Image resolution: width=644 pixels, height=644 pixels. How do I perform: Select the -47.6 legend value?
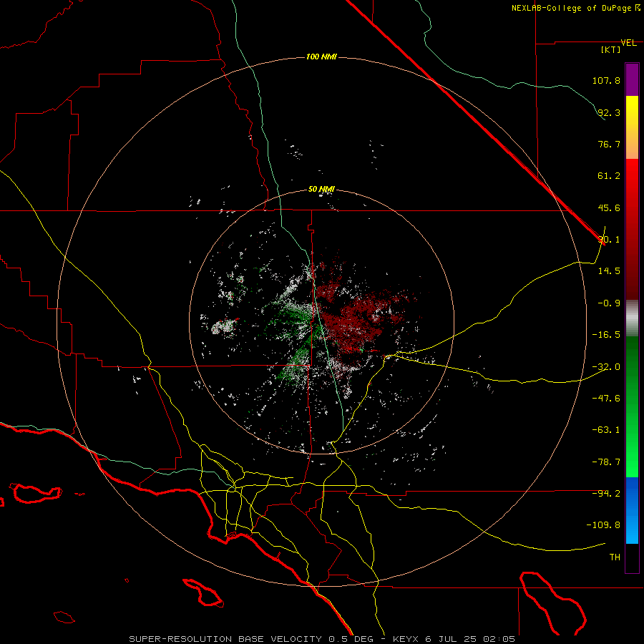pos(606,399)
